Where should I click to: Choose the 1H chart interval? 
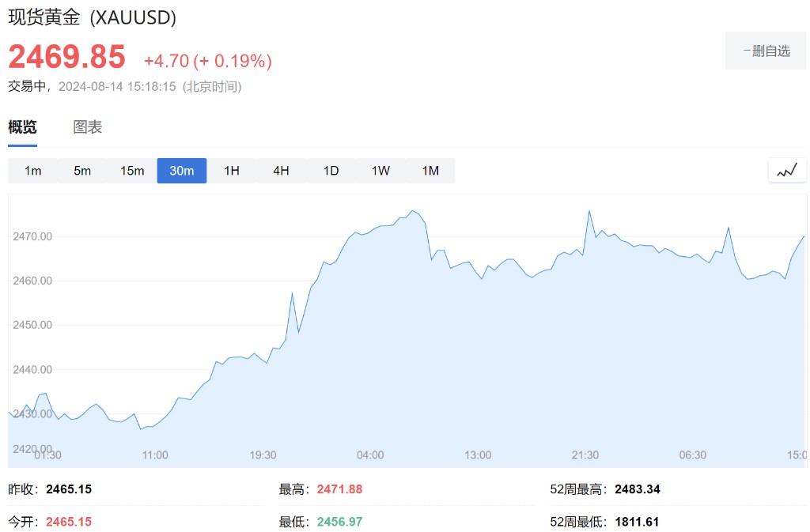coord(232,171)
